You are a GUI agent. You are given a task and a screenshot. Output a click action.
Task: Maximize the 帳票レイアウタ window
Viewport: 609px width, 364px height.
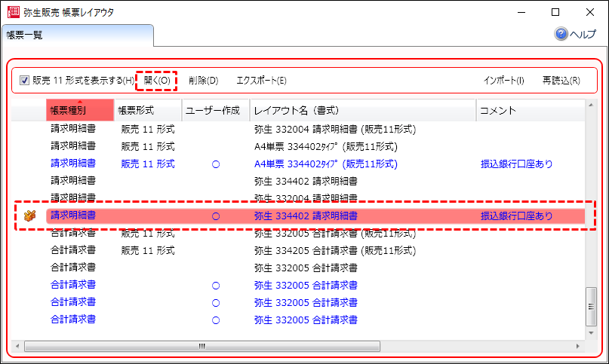555,12
